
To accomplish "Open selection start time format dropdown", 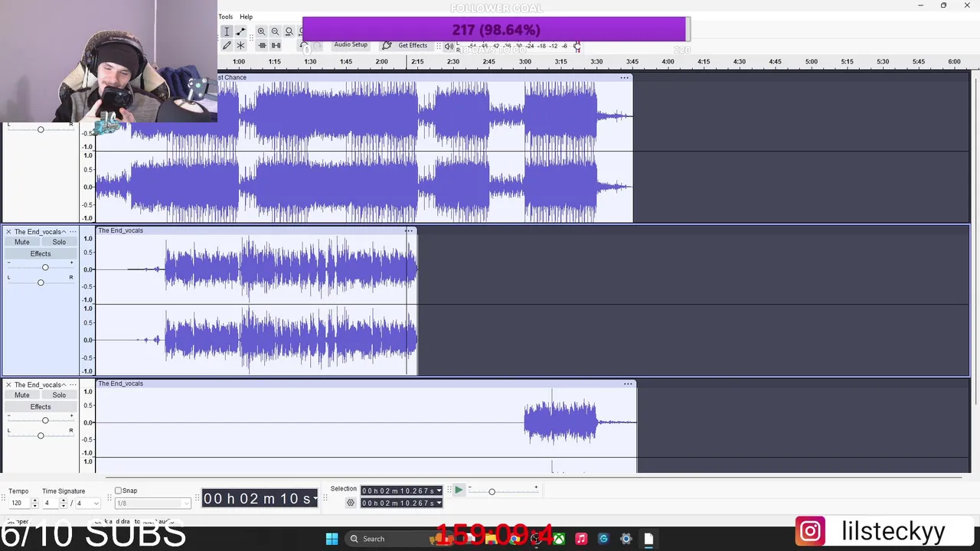I will (439, 491).
